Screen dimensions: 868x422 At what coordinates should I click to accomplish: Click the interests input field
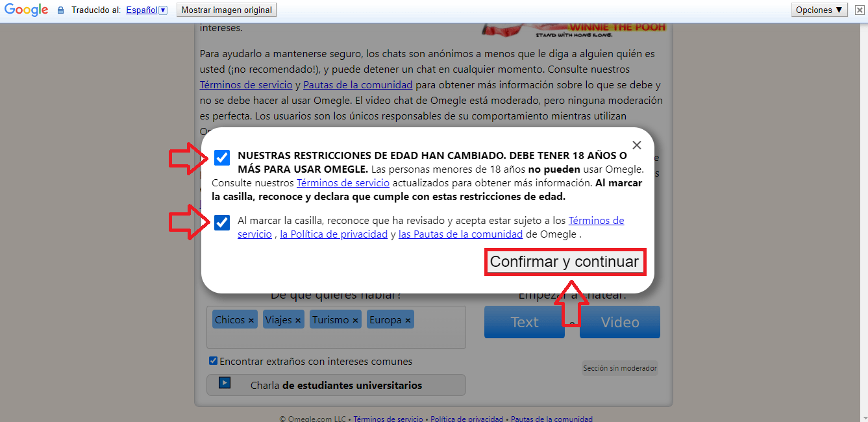[x=336, y=327]
